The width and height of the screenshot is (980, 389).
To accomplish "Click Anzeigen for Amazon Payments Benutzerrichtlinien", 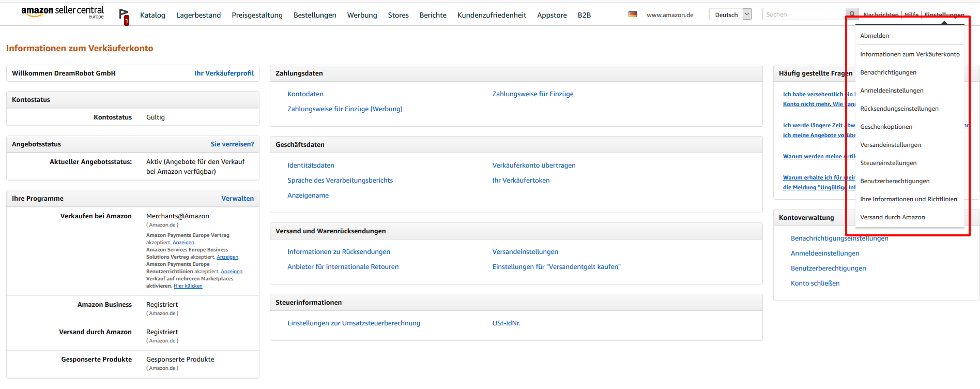I will pyautogui.click(x=232, y=272).
